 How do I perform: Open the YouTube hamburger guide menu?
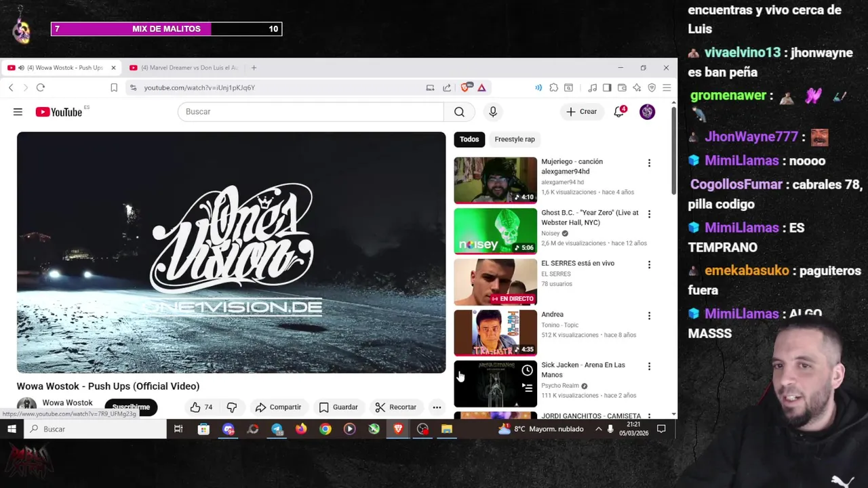point(18,112)
